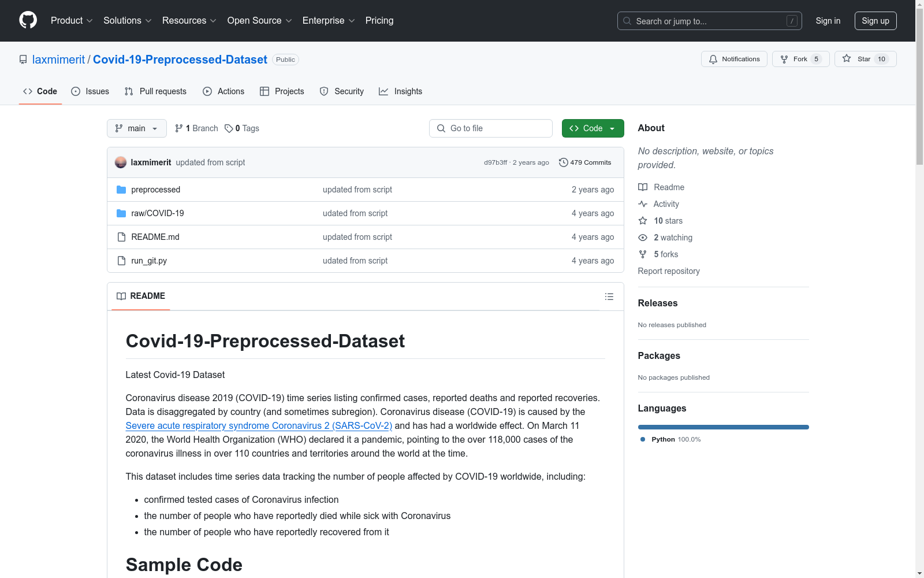Open the raw/COVID-19 folder name
The image size is (924, 578).
pyautogui.click(x=158, y=213)
